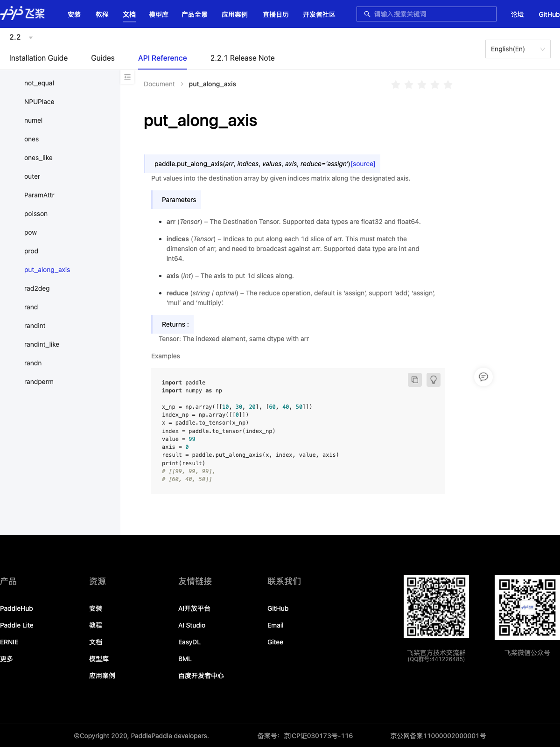Image resolution: width=560 pixels, height=747 pixels.
Task: Switch to Guides tab
Action: pyautogui.click(x=103, y=58)
